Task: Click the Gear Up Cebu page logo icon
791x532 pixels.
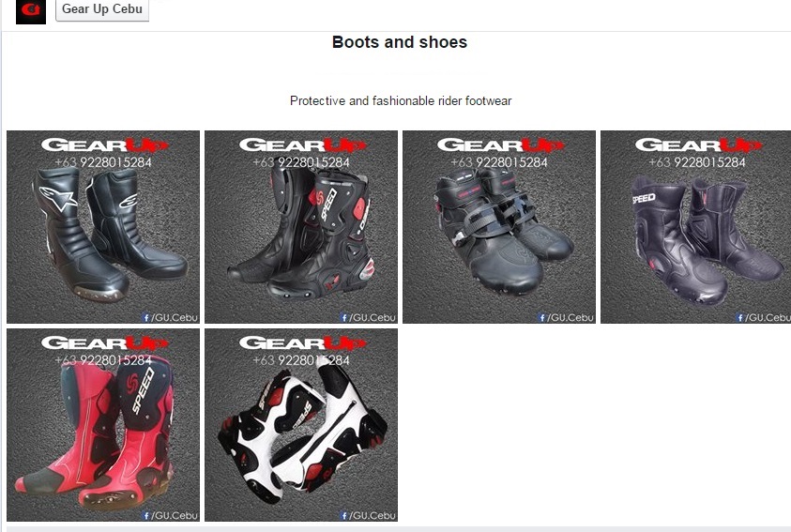Action: pos(31,11)
